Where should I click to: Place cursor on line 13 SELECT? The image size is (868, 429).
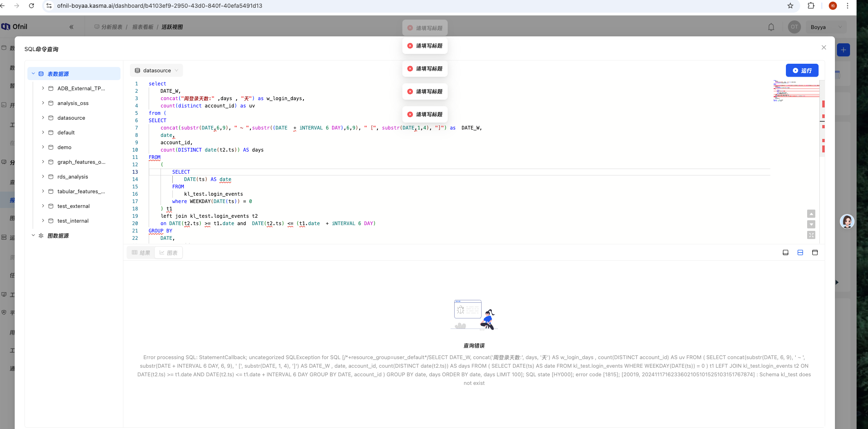tap(181, 172)
